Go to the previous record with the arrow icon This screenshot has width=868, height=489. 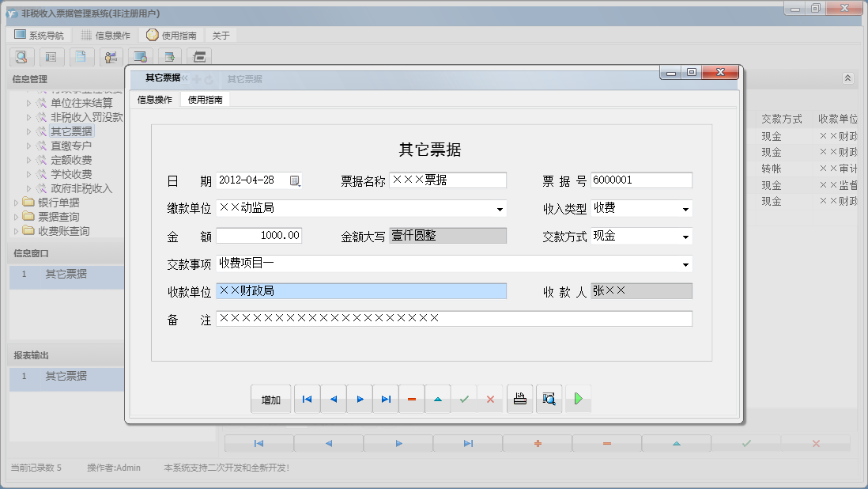[333, 399]
